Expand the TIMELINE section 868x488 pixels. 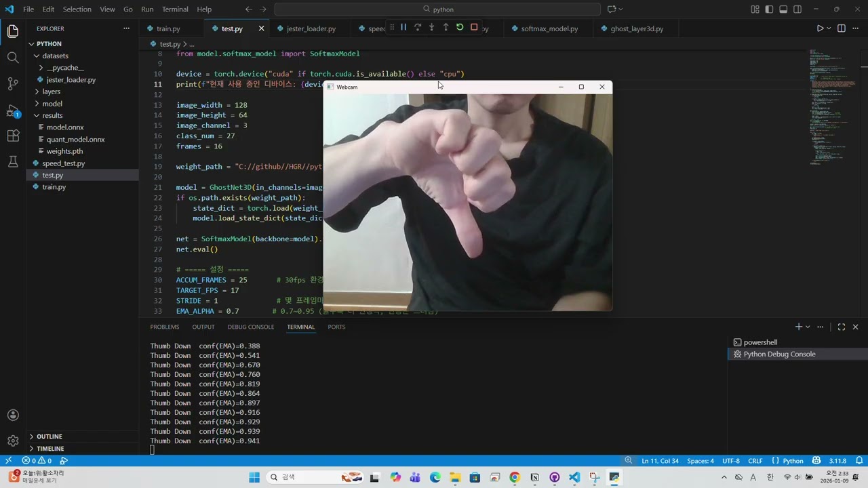50,449
